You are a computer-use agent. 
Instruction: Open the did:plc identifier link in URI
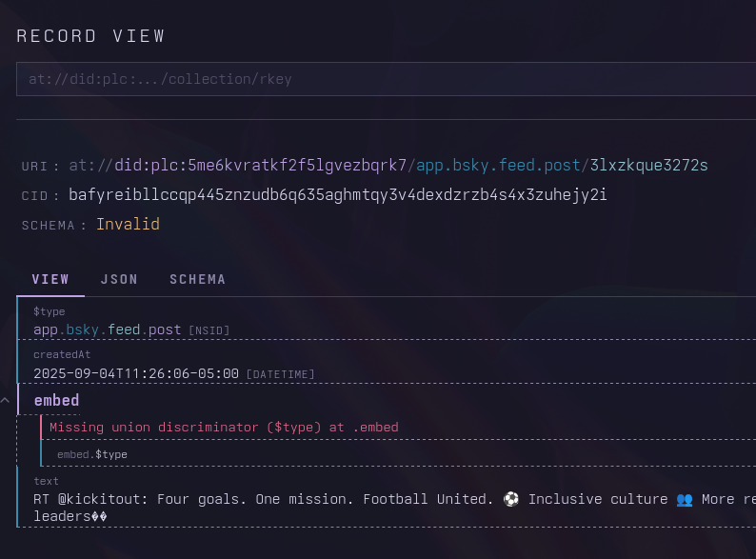coord(261,166)
